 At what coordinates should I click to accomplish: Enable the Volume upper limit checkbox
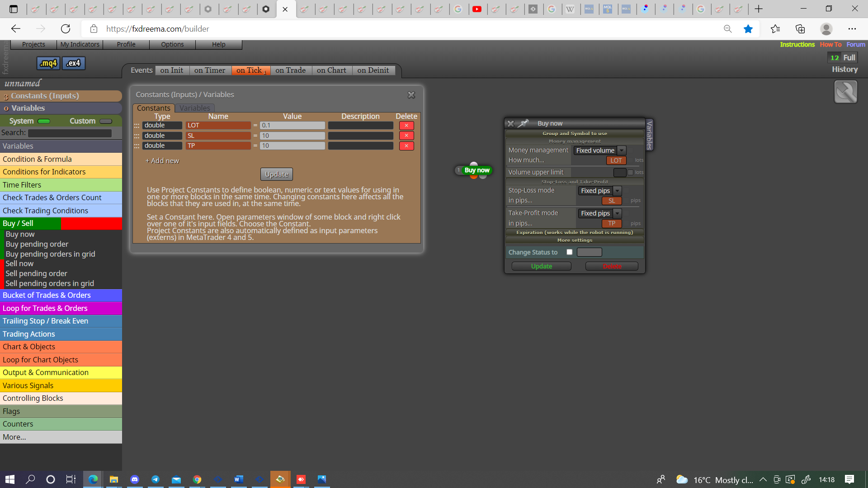click(630, 173)
